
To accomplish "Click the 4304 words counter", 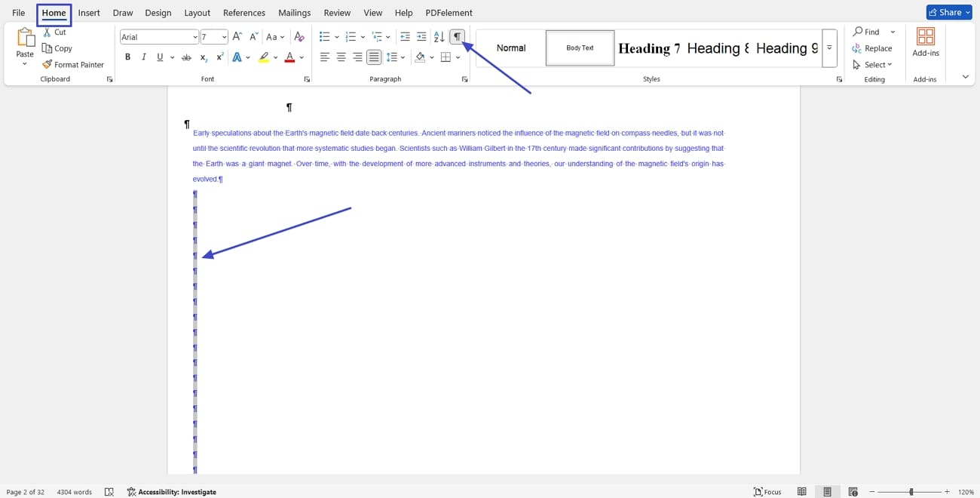I will [74, 491].
